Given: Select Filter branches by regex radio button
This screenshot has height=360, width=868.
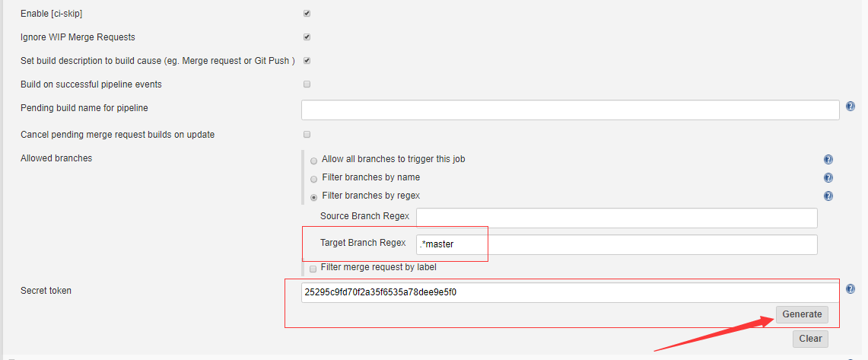Looking at the screenshot, I should (313, 197).
